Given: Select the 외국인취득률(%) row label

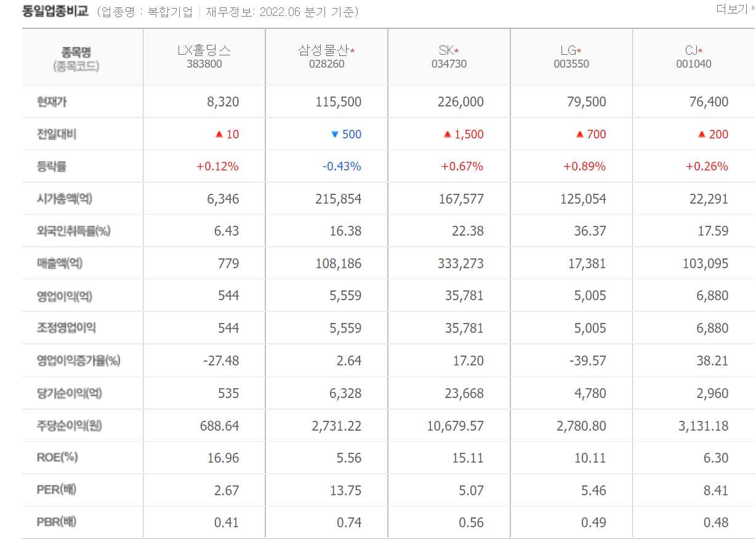Looking at the screenshot, I should pos(74,231).
